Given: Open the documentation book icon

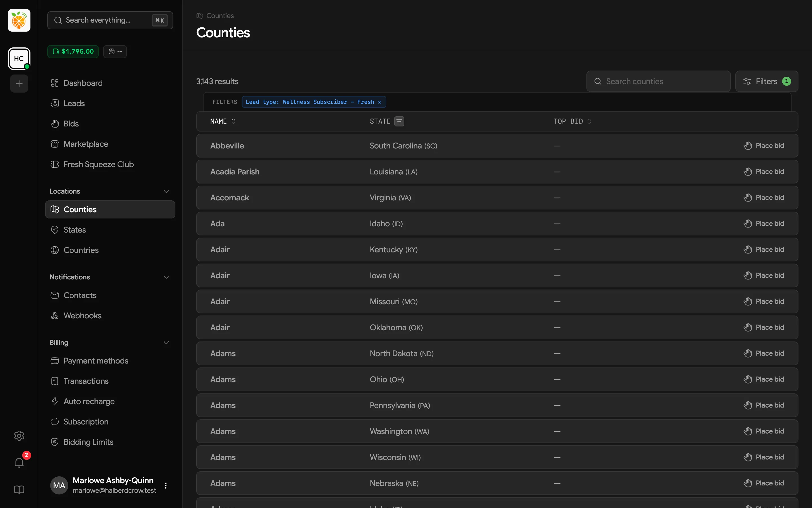Looking at the screenshot, I should coord(19,490).
